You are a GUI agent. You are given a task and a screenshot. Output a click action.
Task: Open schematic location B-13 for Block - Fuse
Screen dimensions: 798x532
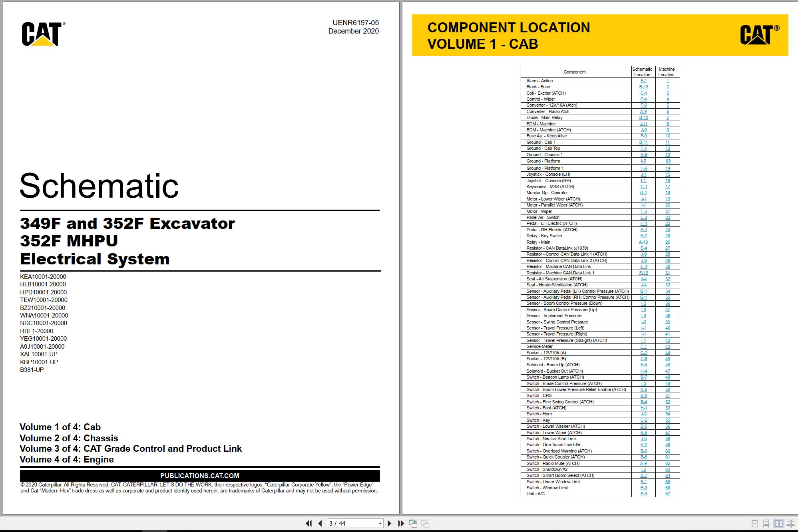coord(643,87)
